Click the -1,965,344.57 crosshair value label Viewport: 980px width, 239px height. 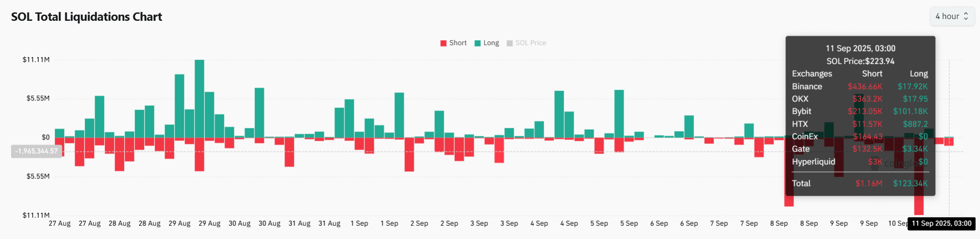coord(36,151)
